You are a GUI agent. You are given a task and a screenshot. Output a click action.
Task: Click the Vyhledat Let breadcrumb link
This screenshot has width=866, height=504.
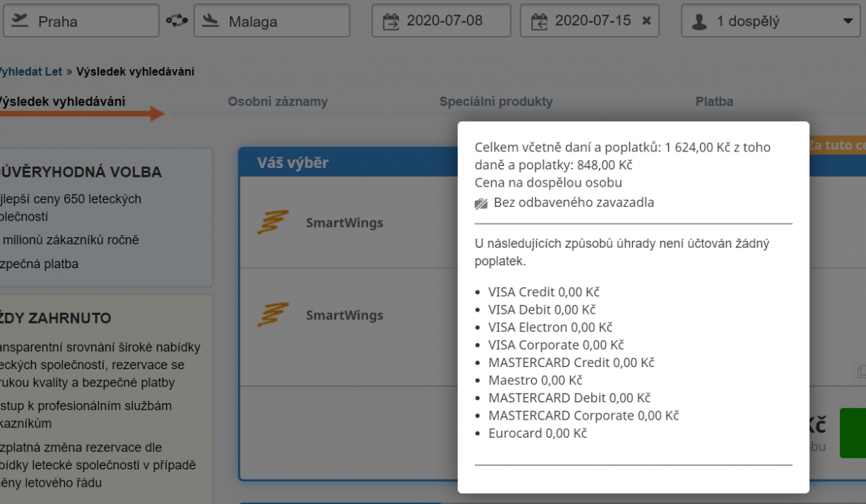click(x=30, y=71)
